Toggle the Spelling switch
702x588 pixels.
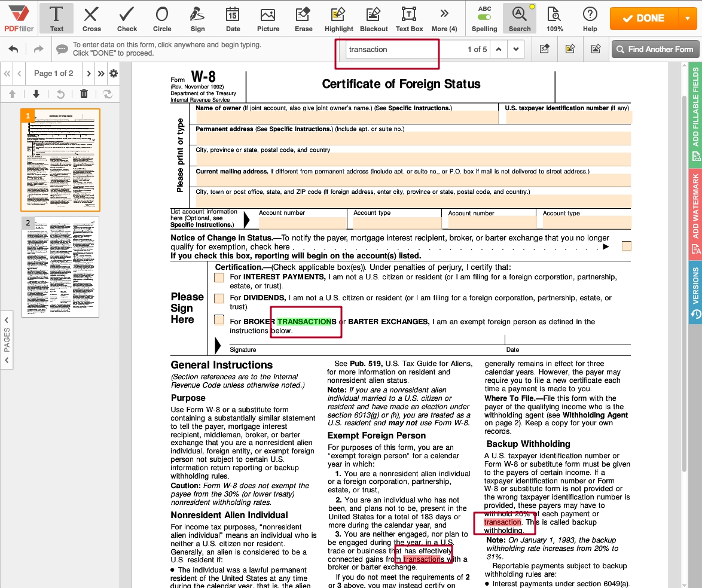coord(484,17)
